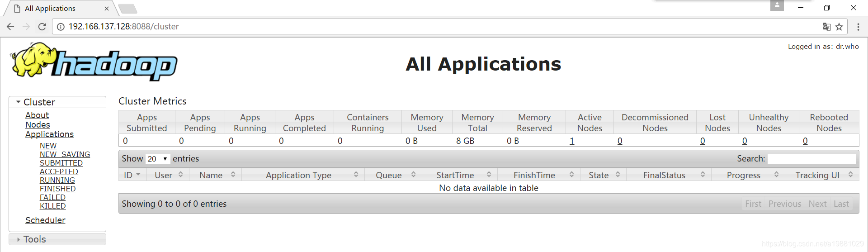The height and width of the screenshot is (252, 868).
Task: Sort table by Progress column
Action: coord(748,175)
